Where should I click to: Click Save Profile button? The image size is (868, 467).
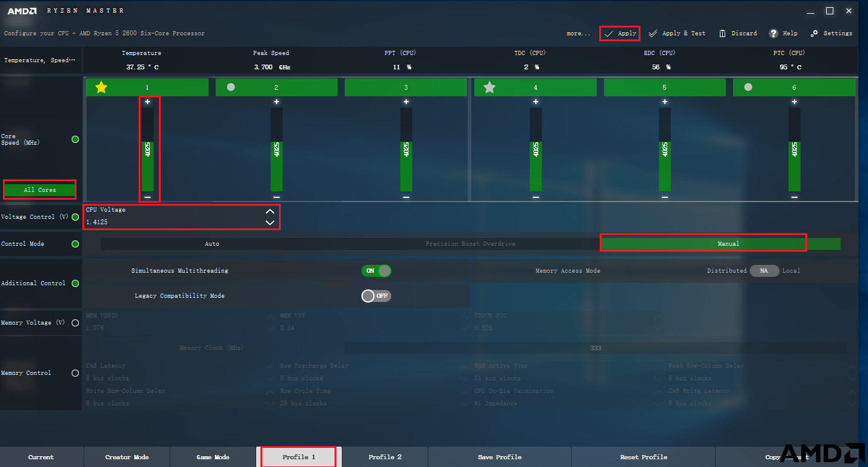500,457
